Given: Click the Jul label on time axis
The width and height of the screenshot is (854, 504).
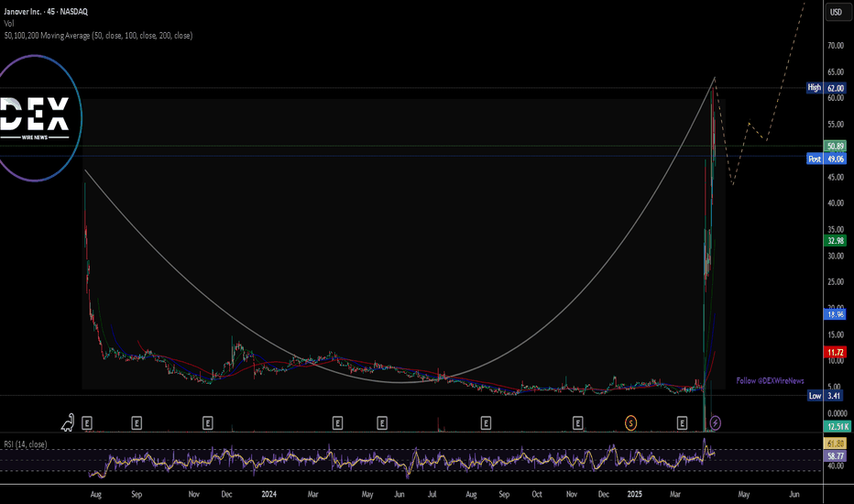Looking at the screenshot, I should coord(432,494).
